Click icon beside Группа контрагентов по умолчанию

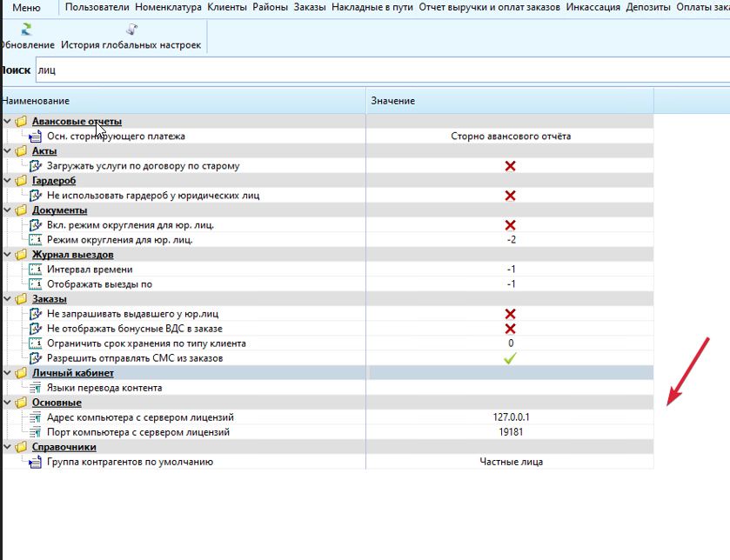pos(36,462)
